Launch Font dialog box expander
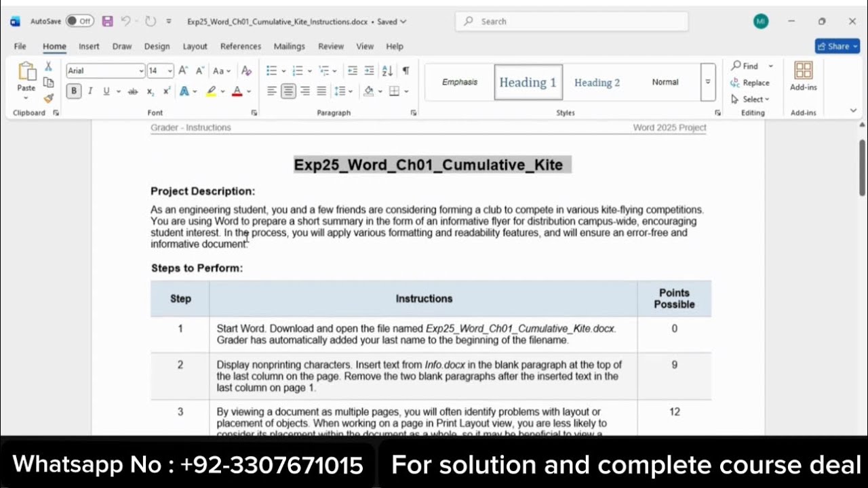Viewport: 868px width, 488px height. point(254,113)
